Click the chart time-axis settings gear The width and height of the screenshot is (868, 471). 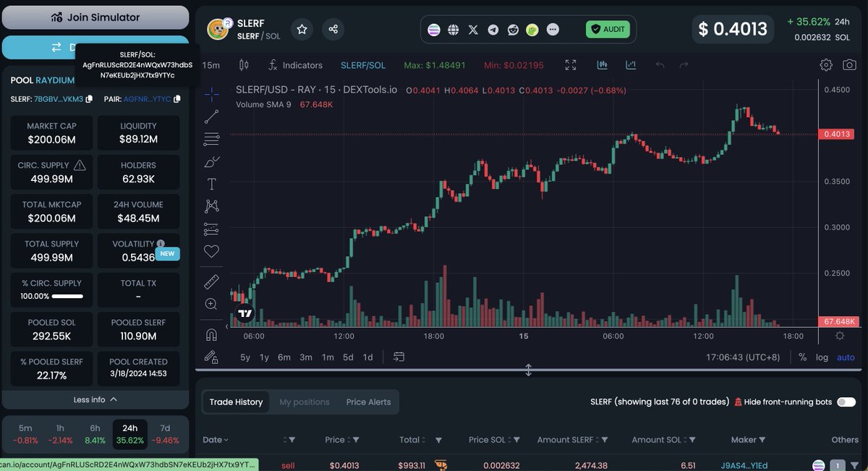[840, 336]
